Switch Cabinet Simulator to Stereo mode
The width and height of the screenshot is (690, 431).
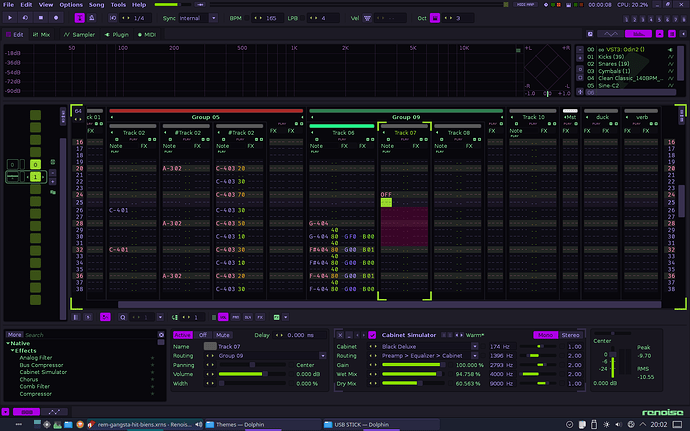click(571, 334)
